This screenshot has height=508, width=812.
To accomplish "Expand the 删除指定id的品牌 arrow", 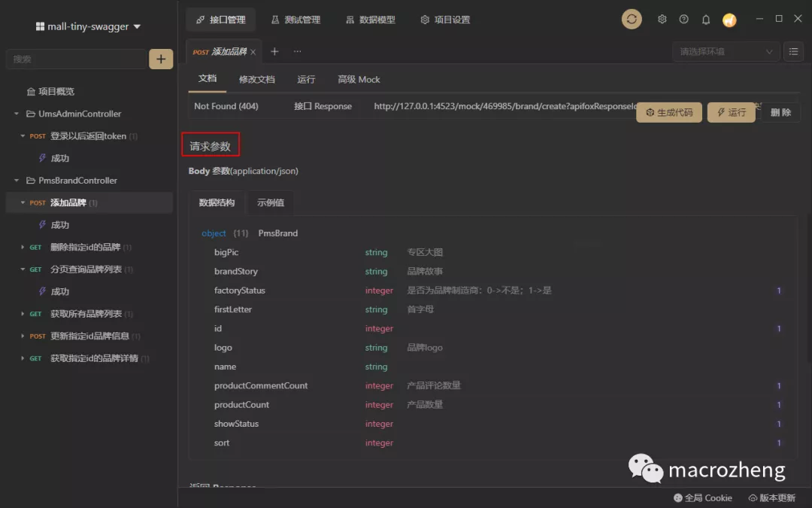I will (23, 248).
